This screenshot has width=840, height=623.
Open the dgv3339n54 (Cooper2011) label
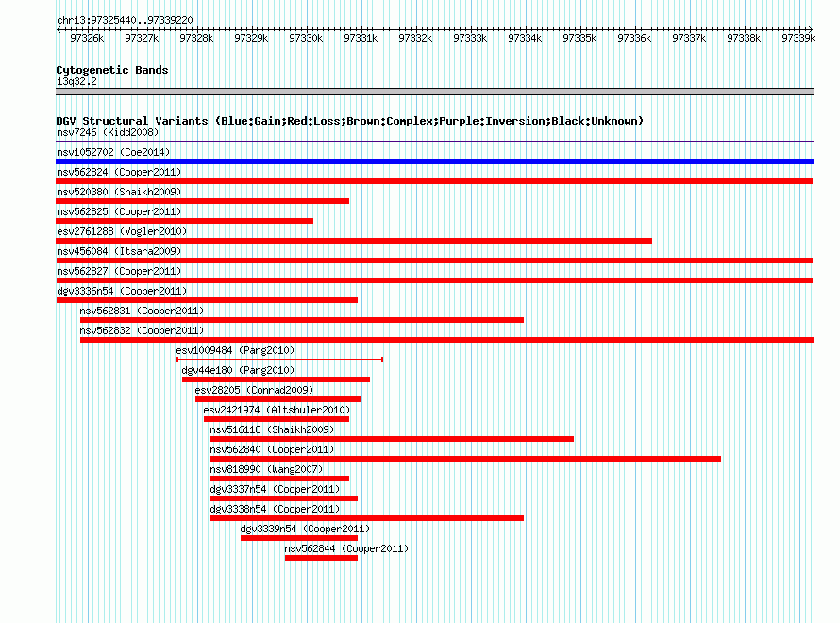click(305, 529)
